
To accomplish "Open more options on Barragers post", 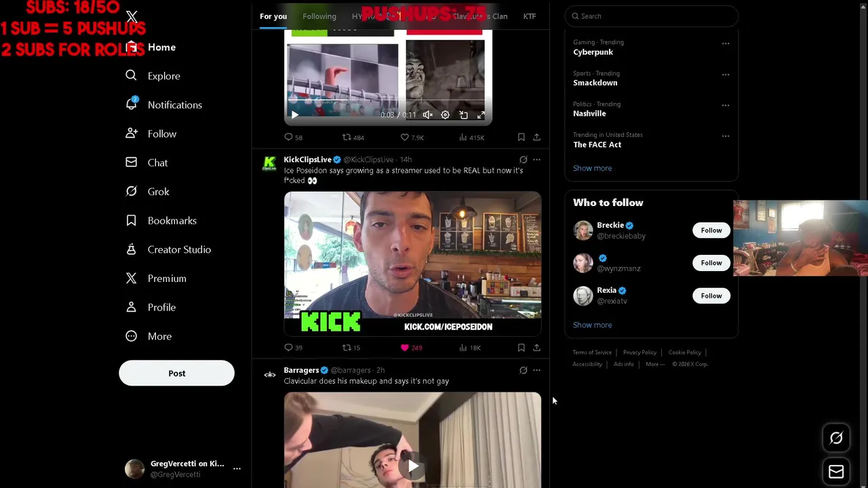I will click(x=536, y=370).
